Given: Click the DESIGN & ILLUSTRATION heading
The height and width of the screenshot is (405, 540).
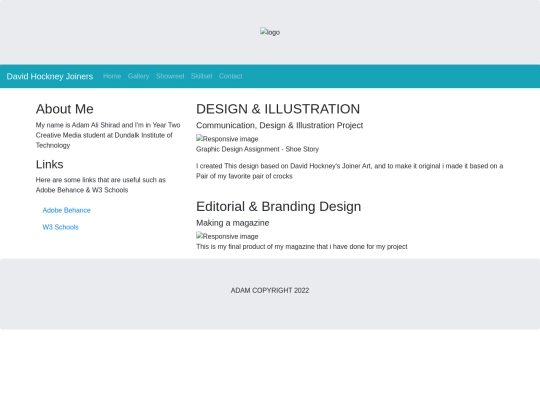Looking at the screenshot, I should tap(278, 109).
